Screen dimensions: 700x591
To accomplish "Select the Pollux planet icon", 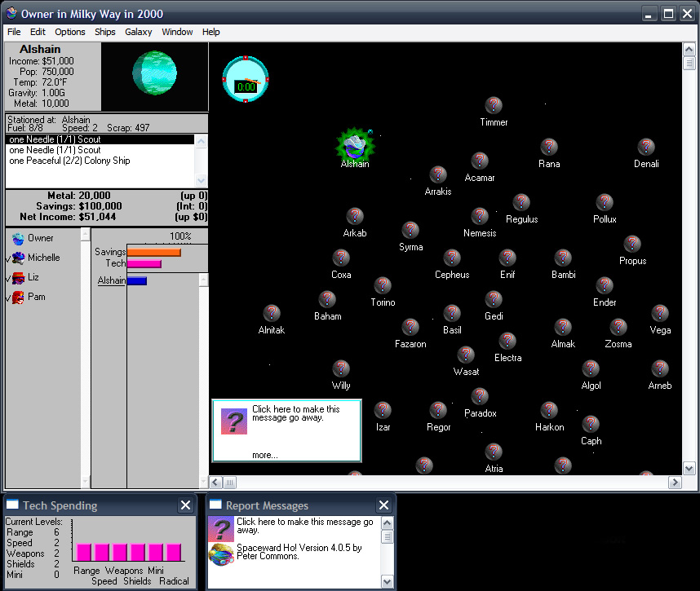I will pos(605,202).
